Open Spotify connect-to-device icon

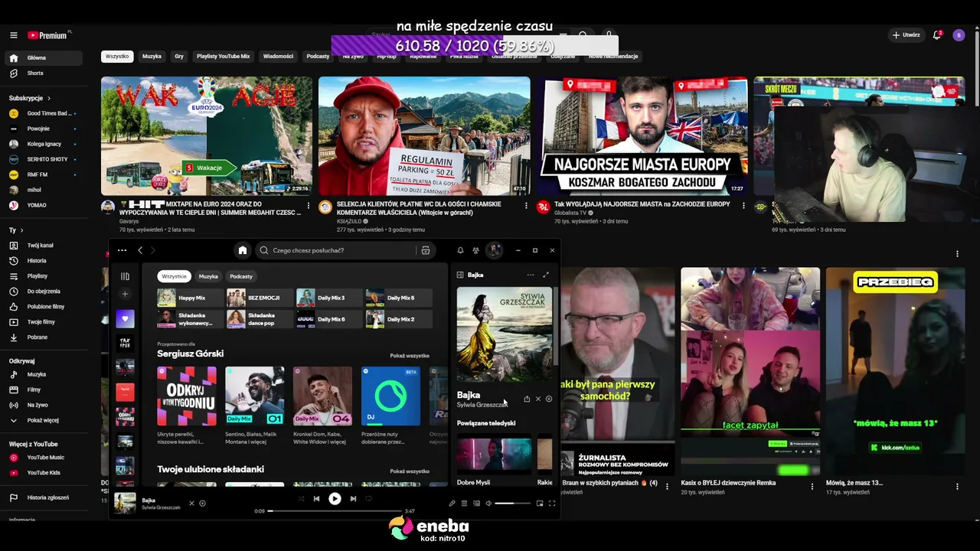point(476,504)
